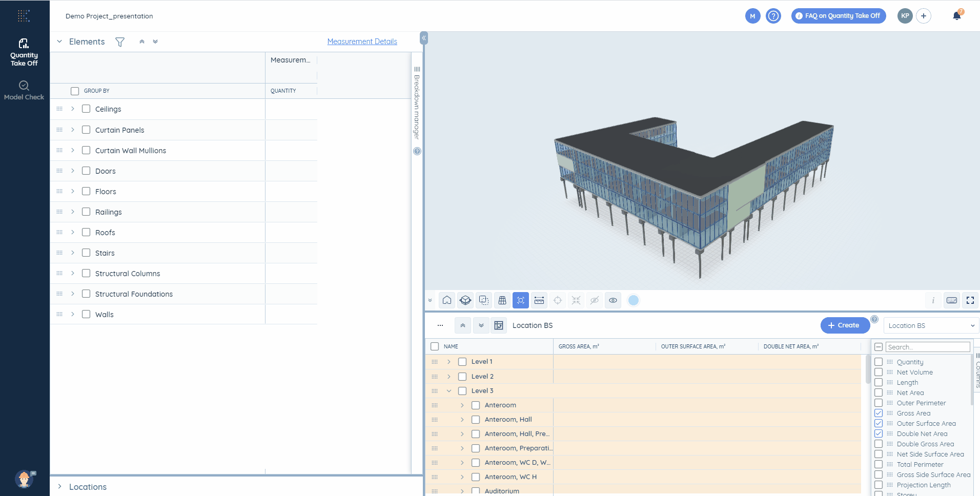Check the Ceilings checkbox
This screenshot has width=980, height=496.
[86, 109]
